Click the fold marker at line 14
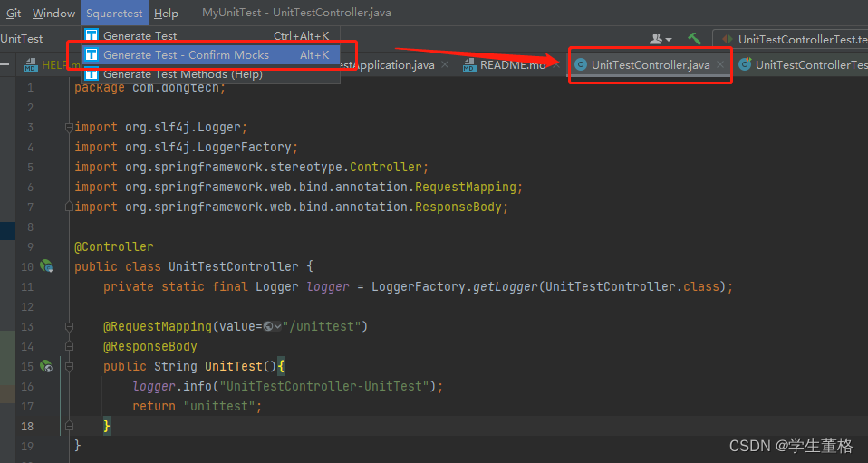Viewport: 868px width, 463px height. coord(69,347)
